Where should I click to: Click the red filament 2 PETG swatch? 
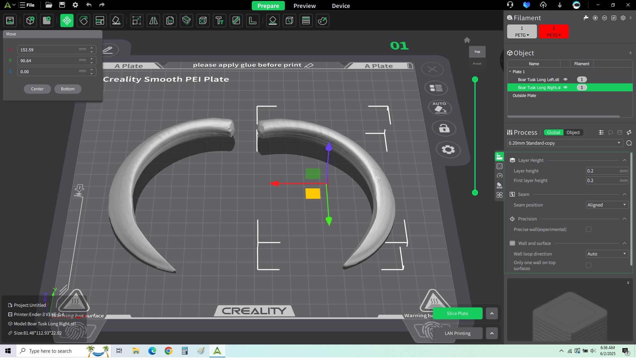pos(553,31)
